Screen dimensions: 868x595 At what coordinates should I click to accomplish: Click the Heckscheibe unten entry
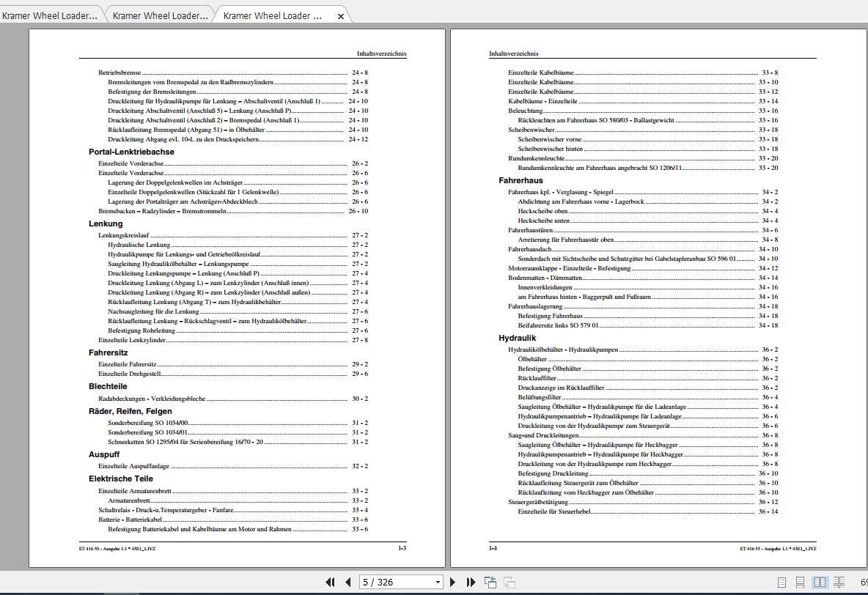[648, 221]
